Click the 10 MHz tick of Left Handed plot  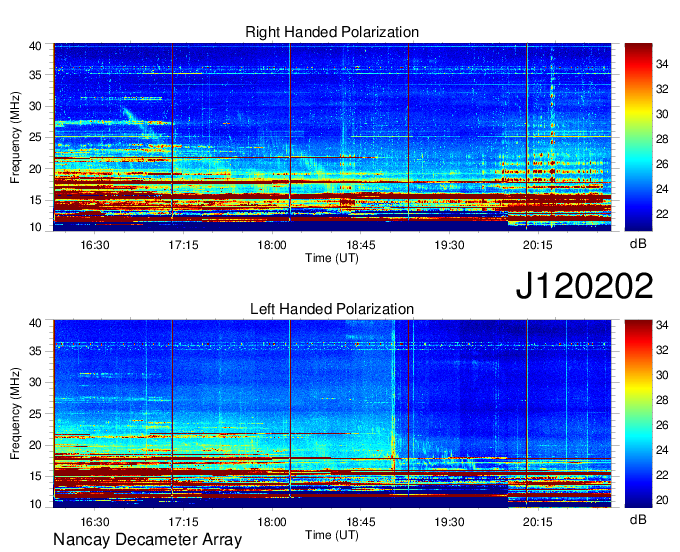[x=35, y=504]
